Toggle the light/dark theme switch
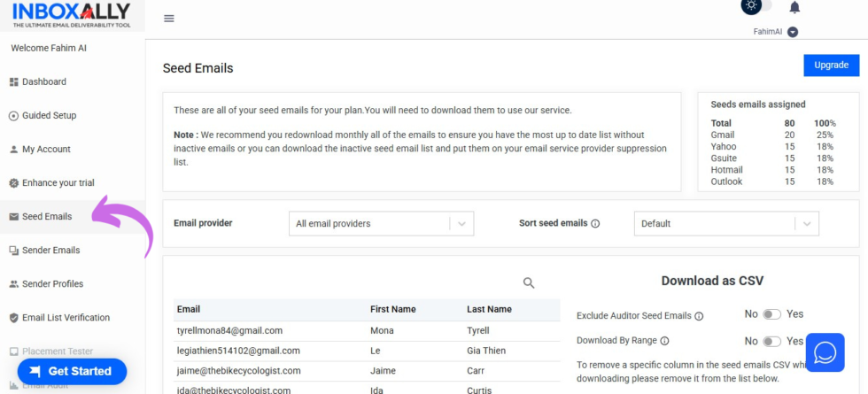Screen dimensions: 868x394 tap(756, 5)
